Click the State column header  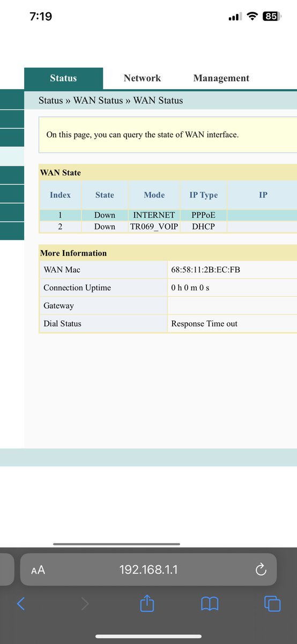(x=105, y=195)
